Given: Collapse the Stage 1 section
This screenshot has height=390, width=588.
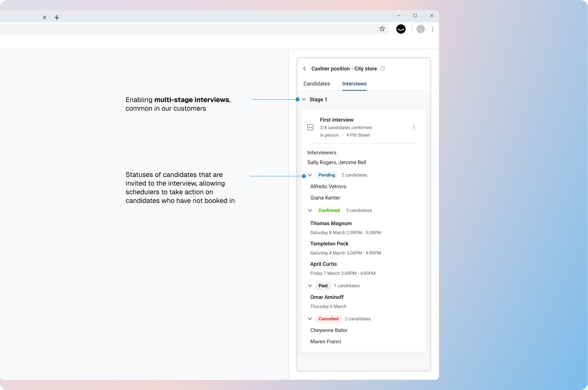Looking at the screenshot, I should pyautogui.click(x=304, y=99).
